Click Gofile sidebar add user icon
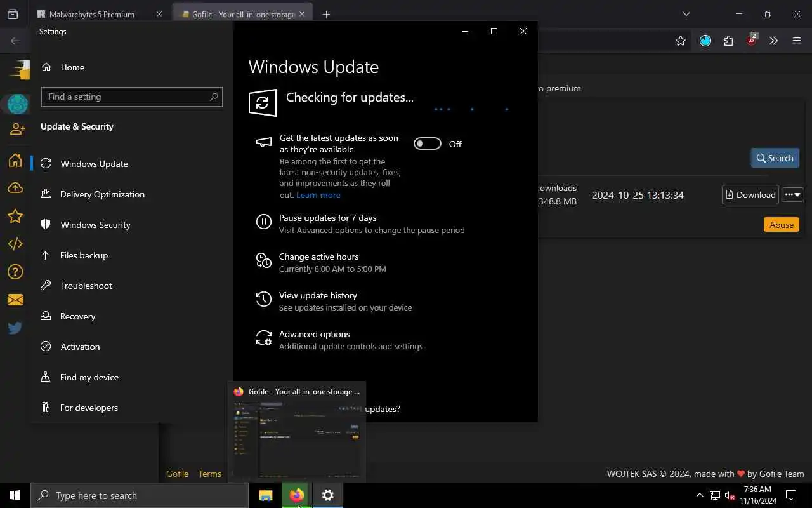 pyautogui.click(x=18, y=129)
